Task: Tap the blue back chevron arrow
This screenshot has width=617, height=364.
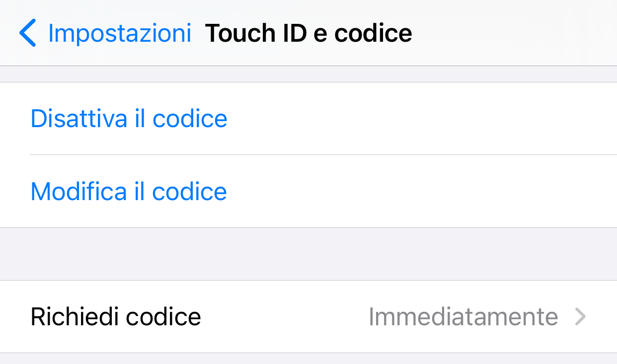Action: click(x=28, y=33)
